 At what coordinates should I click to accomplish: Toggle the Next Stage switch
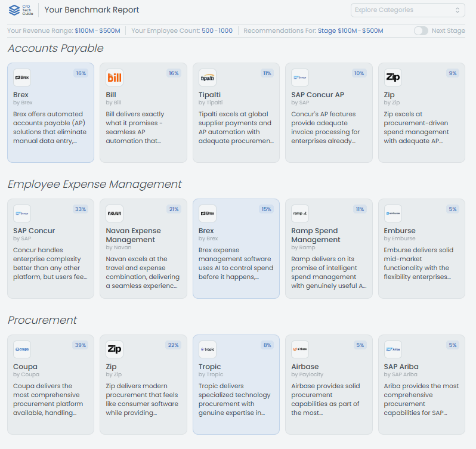pos(421,30)
